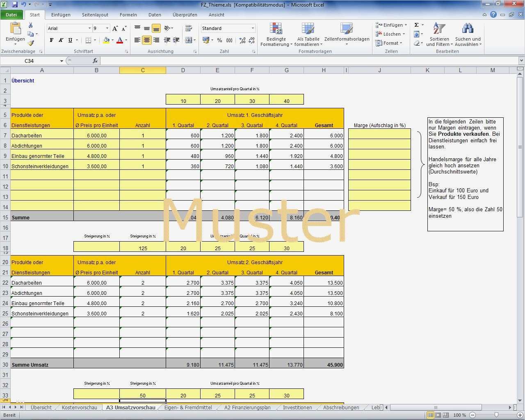The image size is (525, 420).
Task: Open the Sortieren und Filtern menu
Action: point(439,34)
